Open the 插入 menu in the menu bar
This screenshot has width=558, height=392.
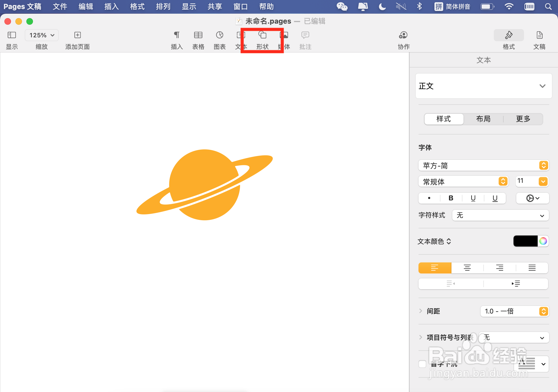tap(111, 7)
